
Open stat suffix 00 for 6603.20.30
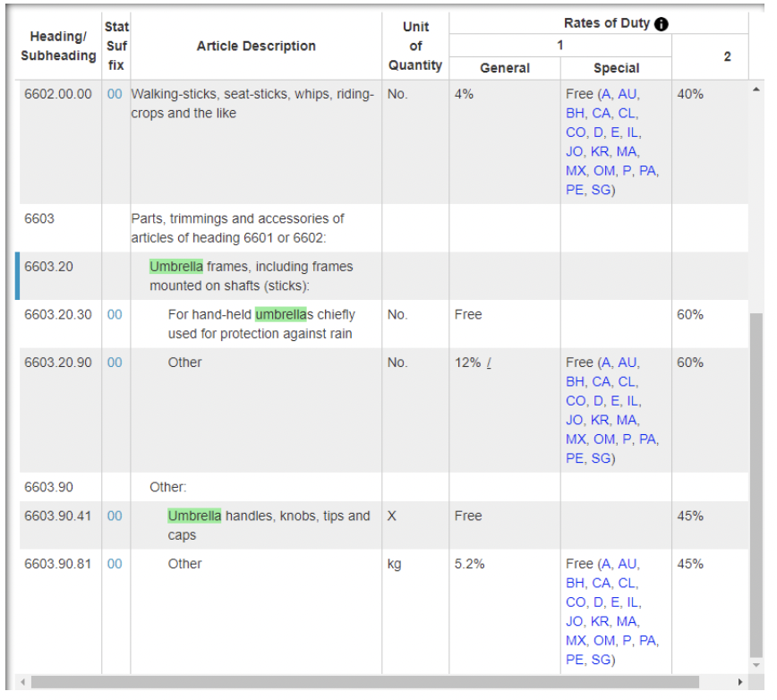pos(115,314)
